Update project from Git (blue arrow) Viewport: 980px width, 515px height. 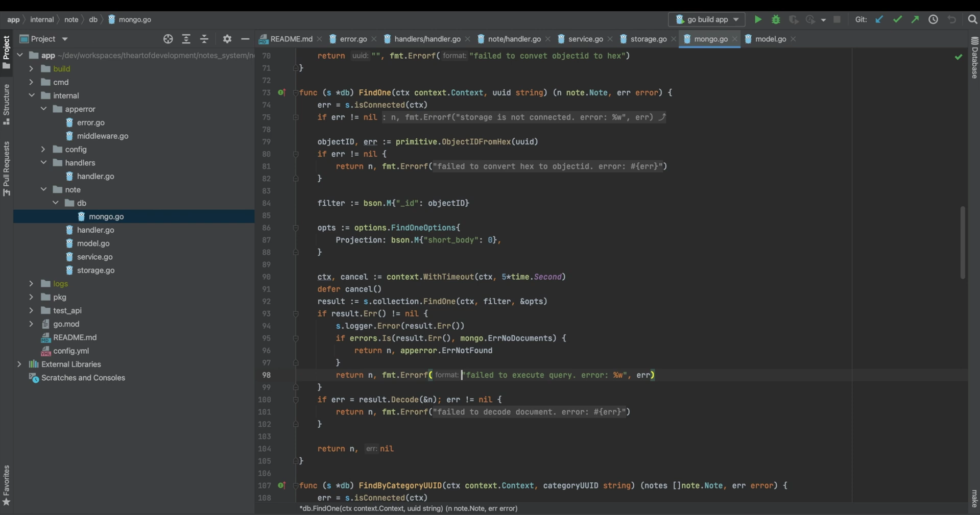(879, 19)
